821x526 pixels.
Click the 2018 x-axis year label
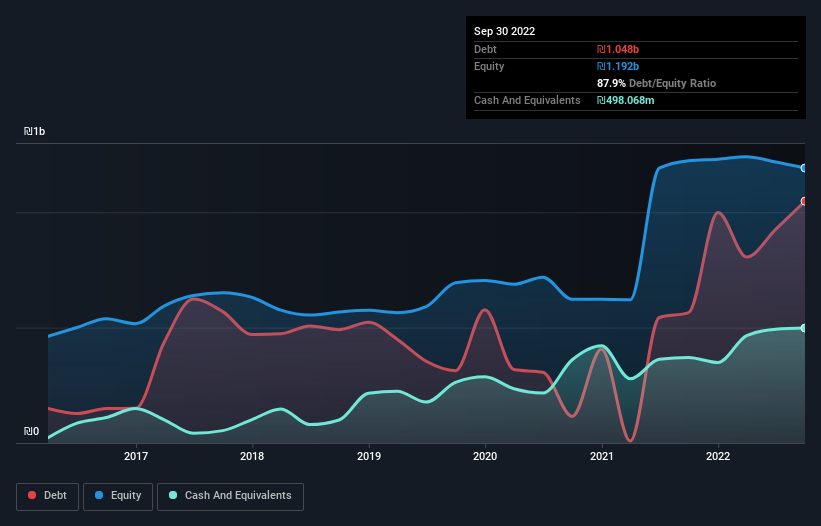click(252, 456)
